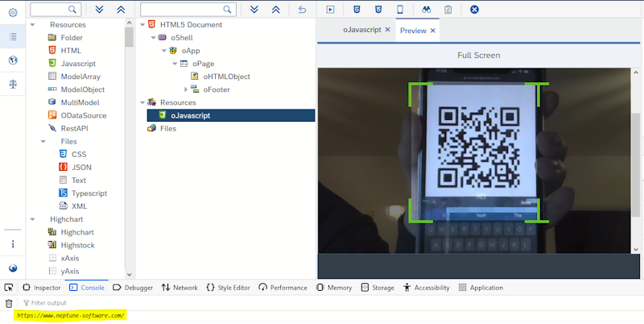
Task: Collapse the oPage tree node
Action: (175, 64)
